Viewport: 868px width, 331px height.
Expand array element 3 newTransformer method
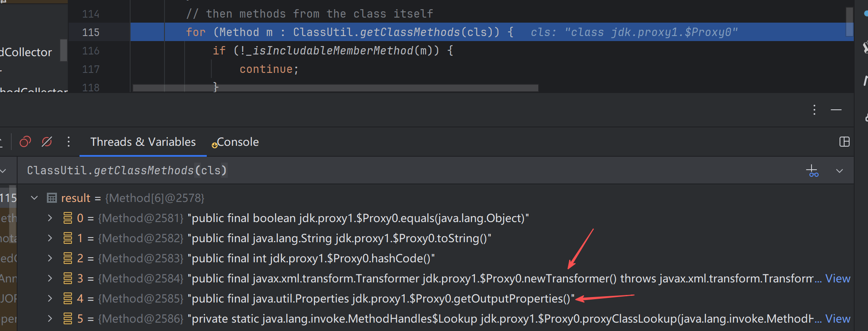(50, 278)
